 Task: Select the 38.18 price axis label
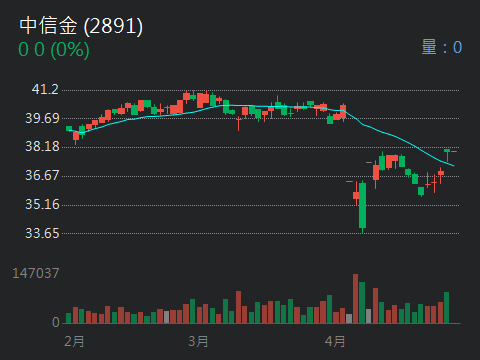(x=42, y=146)
